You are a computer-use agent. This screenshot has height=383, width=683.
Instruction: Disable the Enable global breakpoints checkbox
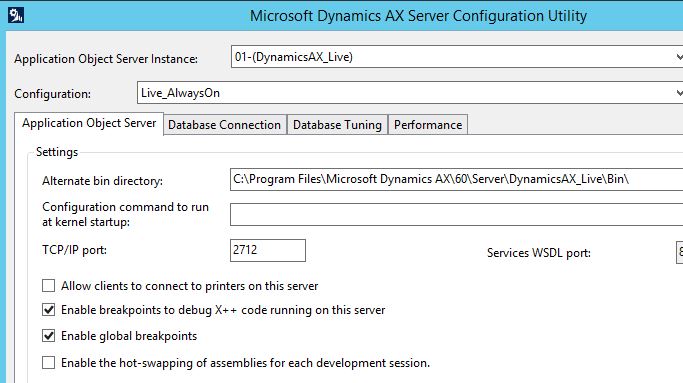pyautogui.click(x=48, y=336)
